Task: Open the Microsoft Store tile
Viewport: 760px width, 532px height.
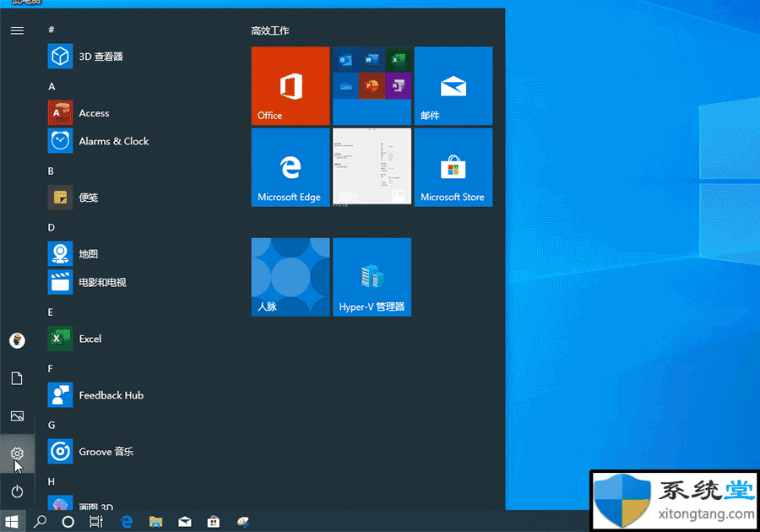Action: (453, 167)
